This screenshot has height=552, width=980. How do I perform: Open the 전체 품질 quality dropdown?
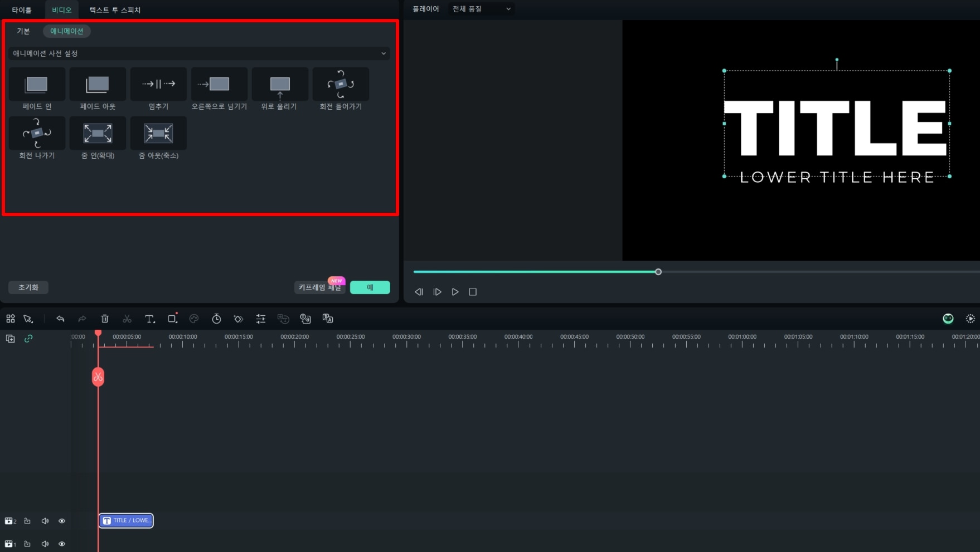point(481,9)
